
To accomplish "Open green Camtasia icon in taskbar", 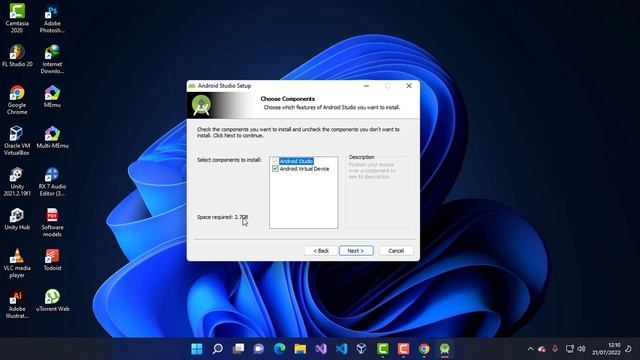I will click(383, 349).
